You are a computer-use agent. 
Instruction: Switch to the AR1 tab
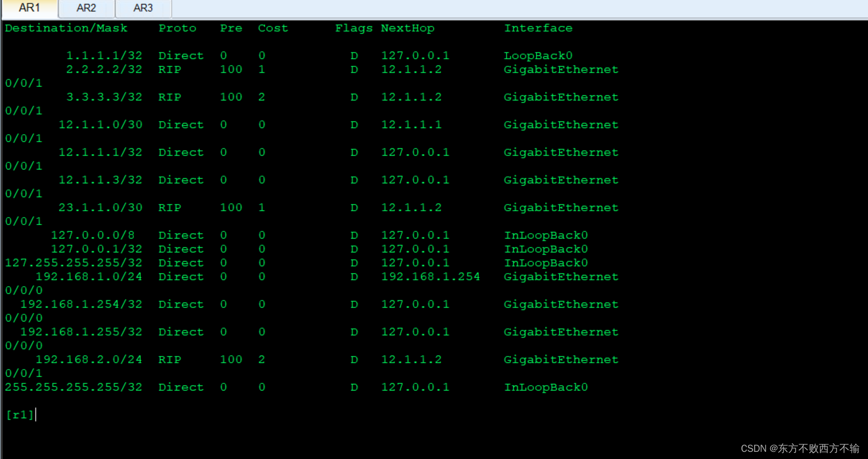click(x=29, y=8)
